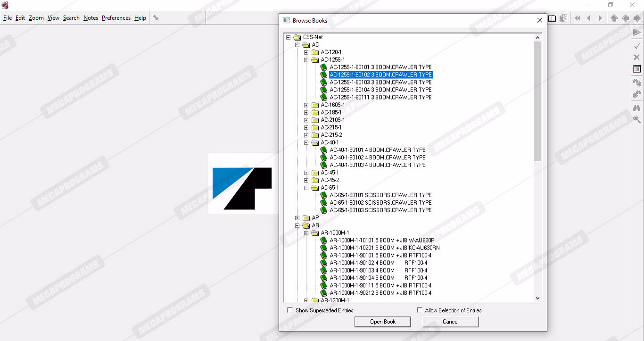Select AR-1000M-1-10201 5 BOOM + JIB book
This screenshot has height=341, width=644.
[384, 248]
